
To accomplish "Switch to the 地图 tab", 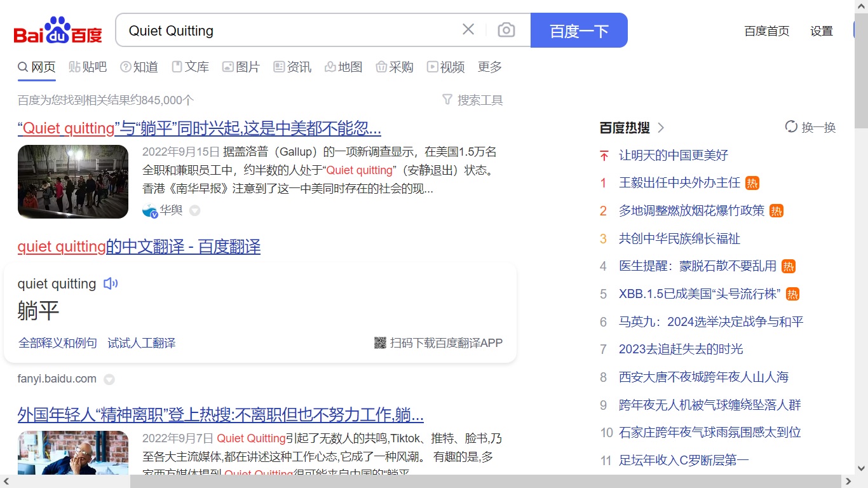I will tap(343, 67).
